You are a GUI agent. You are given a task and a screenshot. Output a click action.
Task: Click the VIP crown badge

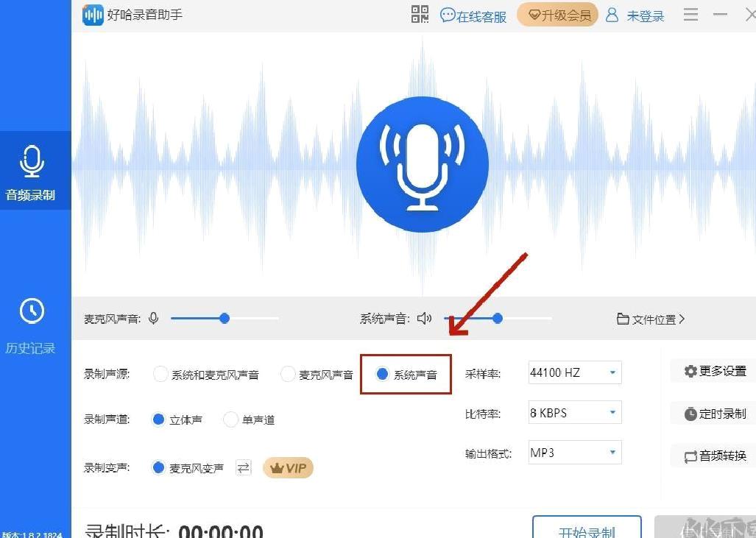point(288,467)
